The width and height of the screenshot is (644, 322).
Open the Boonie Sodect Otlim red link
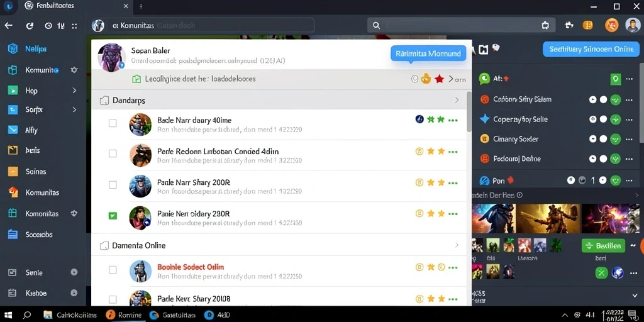pyautogui.click(x=191, y=267)
